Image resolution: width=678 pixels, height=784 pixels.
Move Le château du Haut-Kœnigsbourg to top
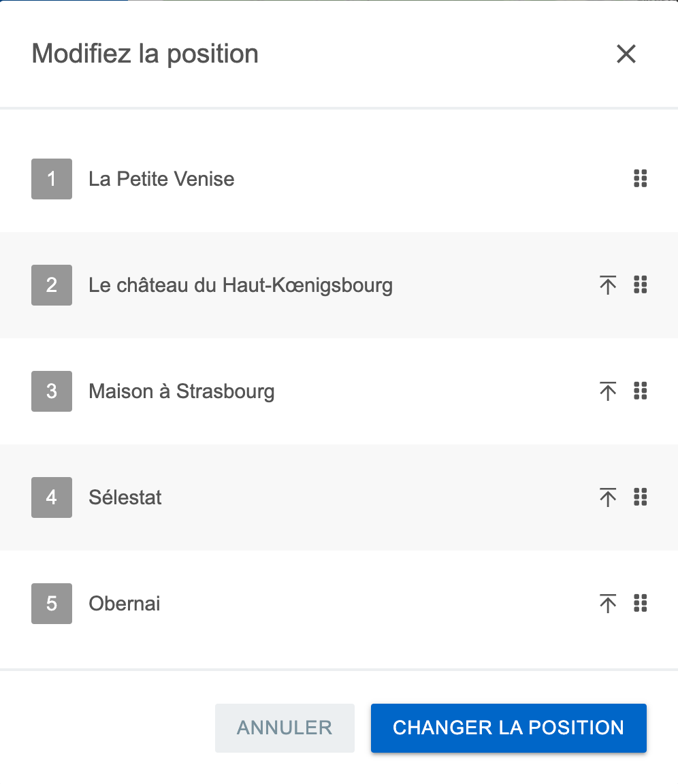click(x=607, y=285)
